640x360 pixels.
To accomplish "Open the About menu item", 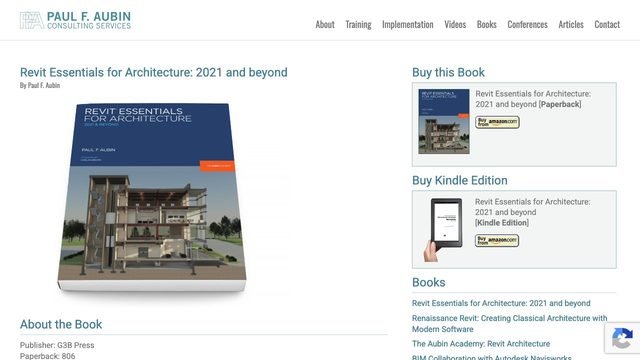I will click(325, 24).
